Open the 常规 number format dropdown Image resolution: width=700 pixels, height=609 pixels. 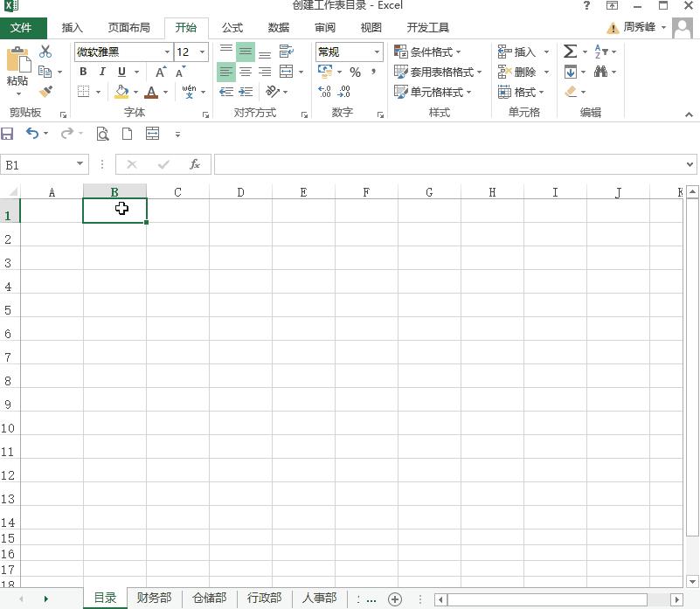[x=378, y=53]
